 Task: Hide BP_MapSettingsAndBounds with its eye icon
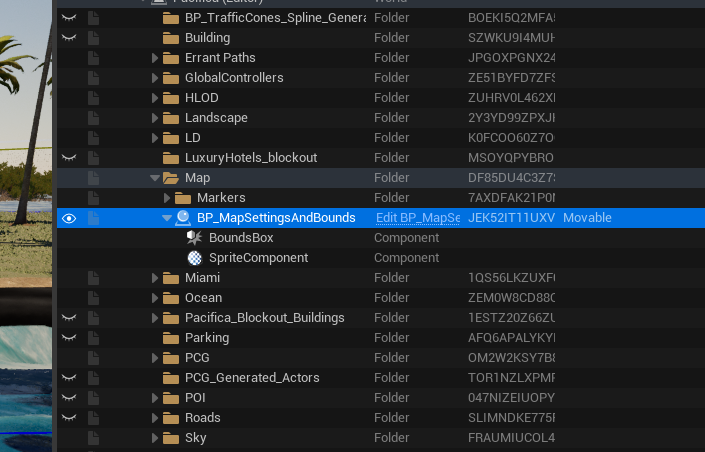pyautogui.click(x=69, y=219)
